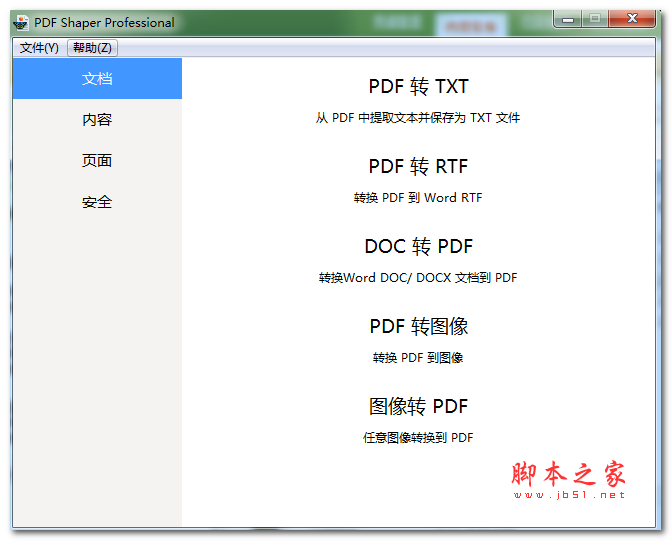Click description 转换 PDF 到 Word RTF

(418, 198)
